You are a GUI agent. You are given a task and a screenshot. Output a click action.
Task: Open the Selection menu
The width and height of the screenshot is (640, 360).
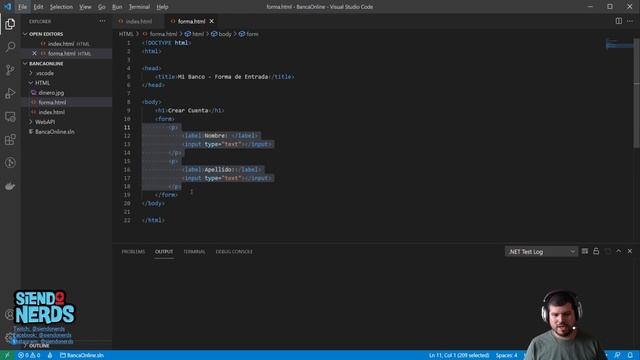point(61,7)
